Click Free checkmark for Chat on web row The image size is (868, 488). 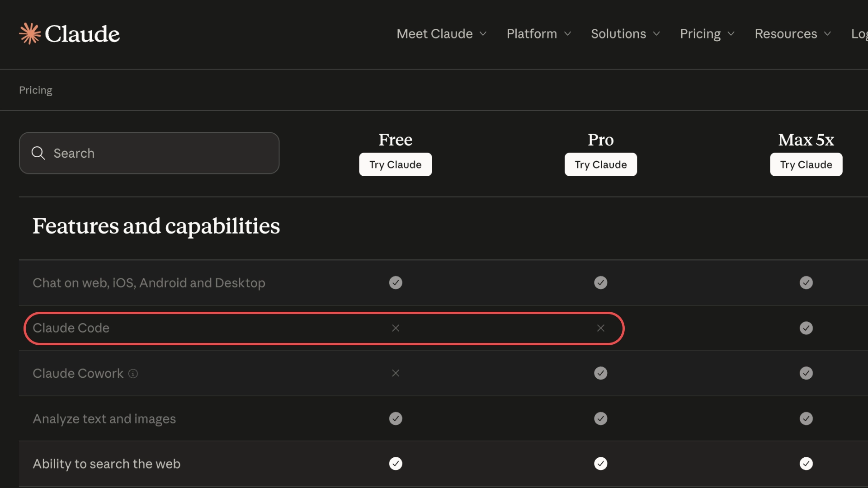(396, 283)
